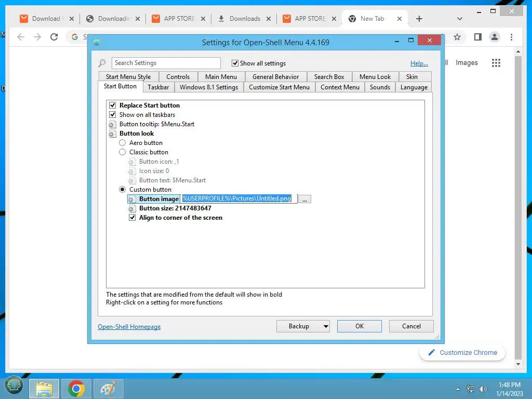The image size is (532, 399).
Task: Open Google apps grid icon
Action: tap(496, 63)
